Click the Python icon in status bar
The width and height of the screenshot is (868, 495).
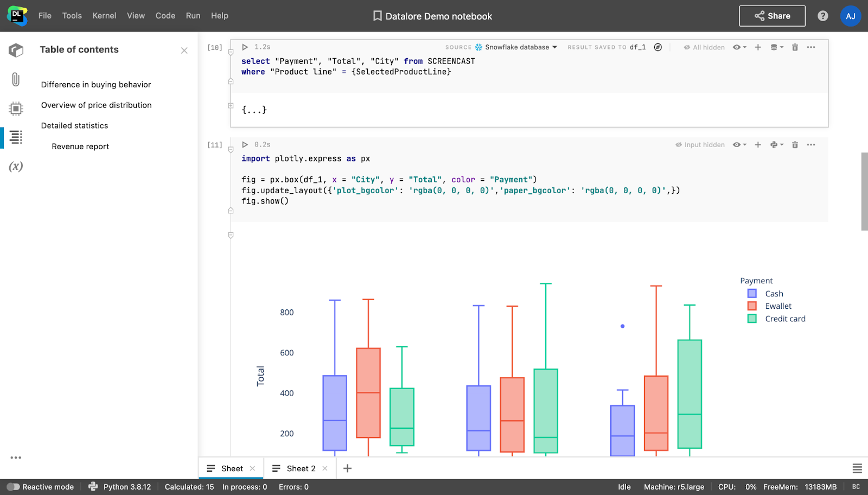pyautogui.click(x=93, y=487)
